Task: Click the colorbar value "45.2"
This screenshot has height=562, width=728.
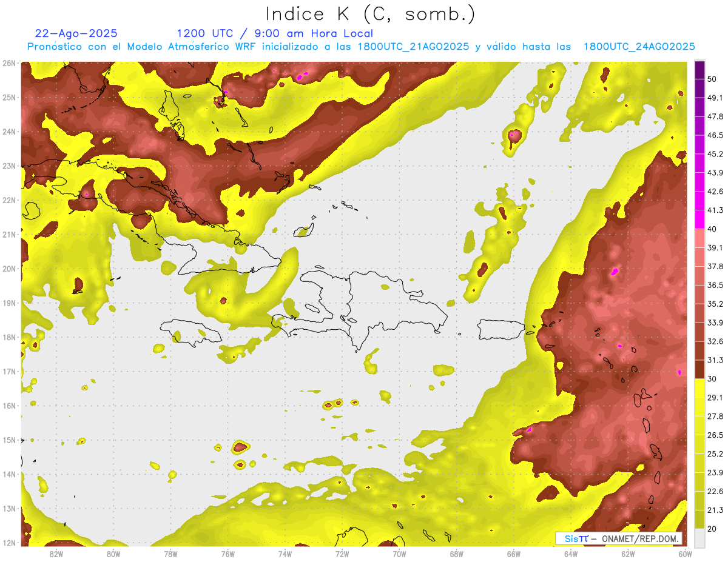Action: pos(715,154)
